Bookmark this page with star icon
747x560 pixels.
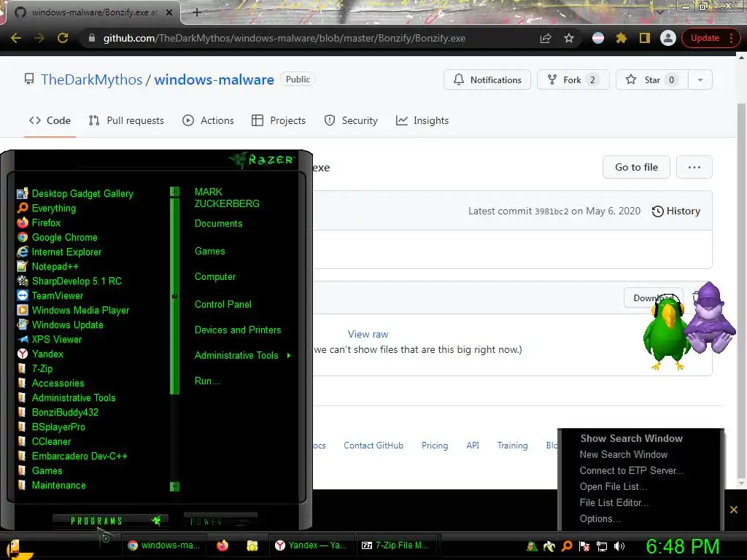tap(569, 38)
